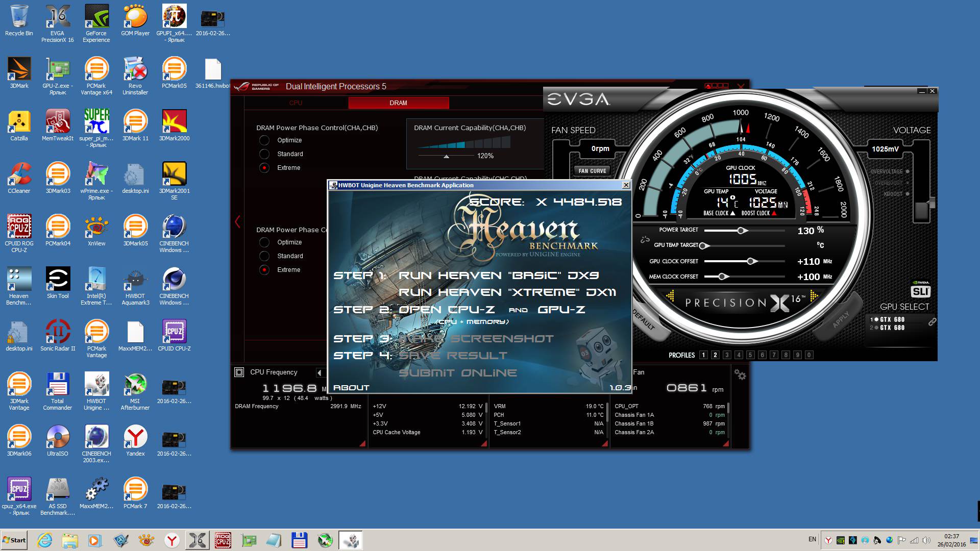Image resolution: width=980 pixels, height=551 pixels.
Task: Open Yandex browser desktop shortcut
Action: click(135, 441)
